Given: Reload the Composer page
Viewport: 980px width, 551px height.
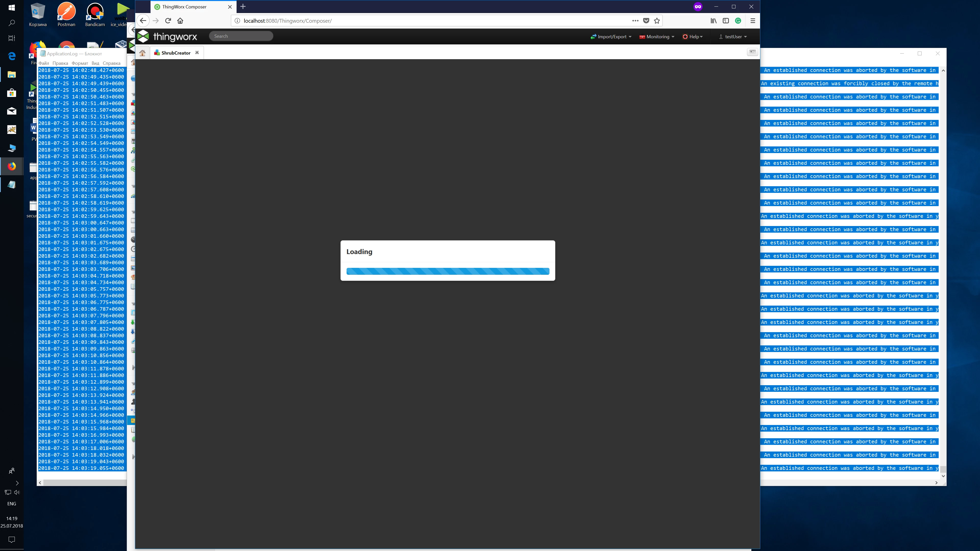Looking at the screenshot, I should pos(168,20).
